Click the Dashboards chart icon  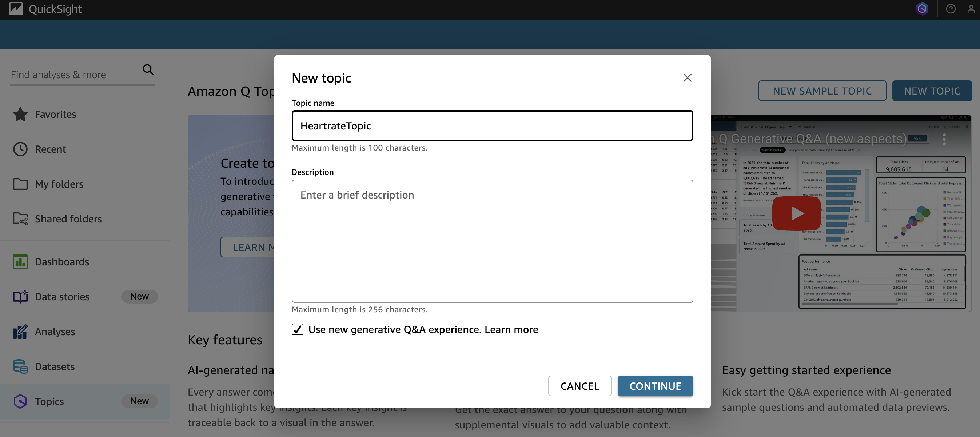coord(20,262)
